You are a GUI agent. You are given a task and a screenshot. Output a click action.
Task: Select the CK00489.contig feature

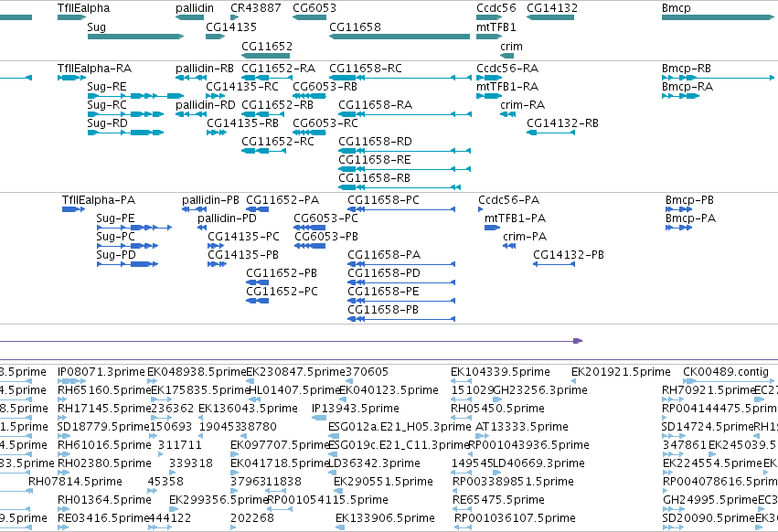click(730, 381)
